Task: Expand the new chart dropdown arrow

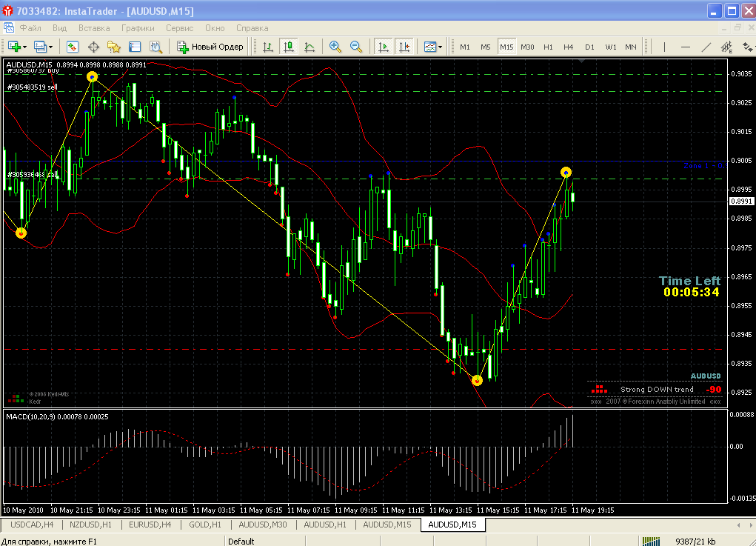Action: click(25, 47)
